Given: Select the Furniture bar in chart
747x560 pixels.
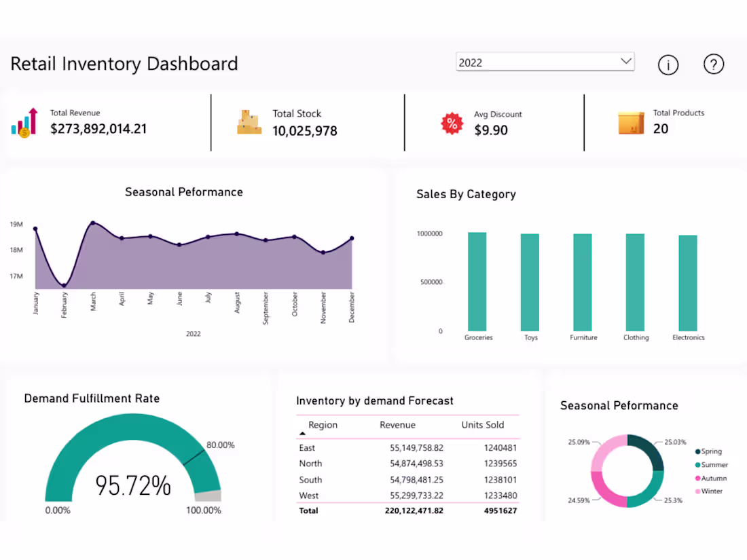Looking at the screenshot, I should coord(582,282).
